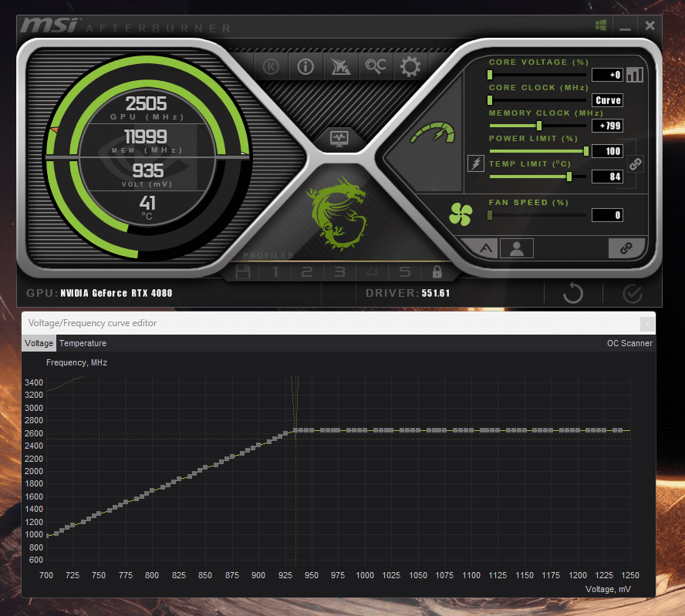This screenshot has width=685, height=616.
Task: Switch to the Temperature tab in curve editor
Action: (83, 343)
